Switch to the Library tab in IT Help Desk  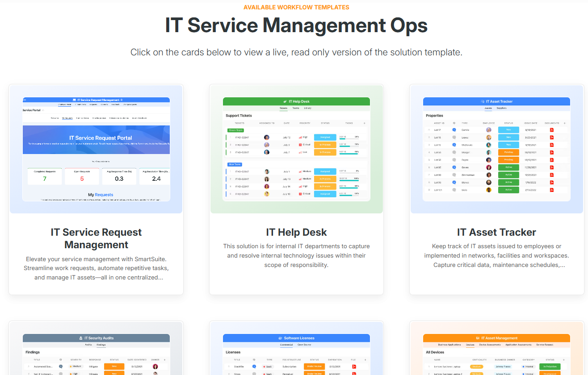(x=308, y=108)
